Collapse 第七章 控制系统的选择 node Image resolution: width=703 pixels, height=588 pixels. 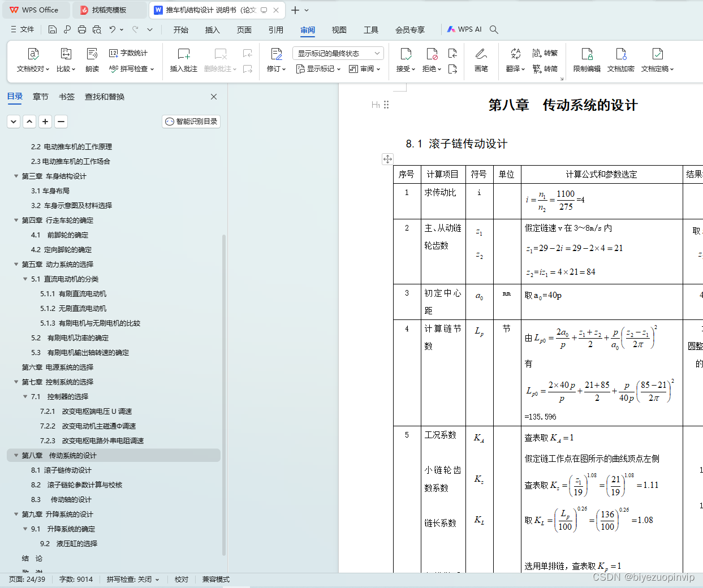coord(16,382)
